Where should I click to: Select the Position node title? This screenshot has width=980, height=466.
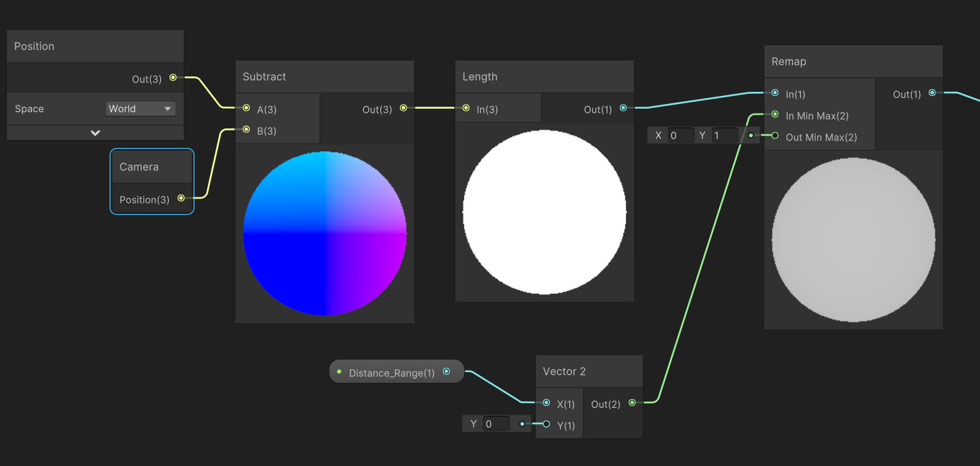pos(34,46)
